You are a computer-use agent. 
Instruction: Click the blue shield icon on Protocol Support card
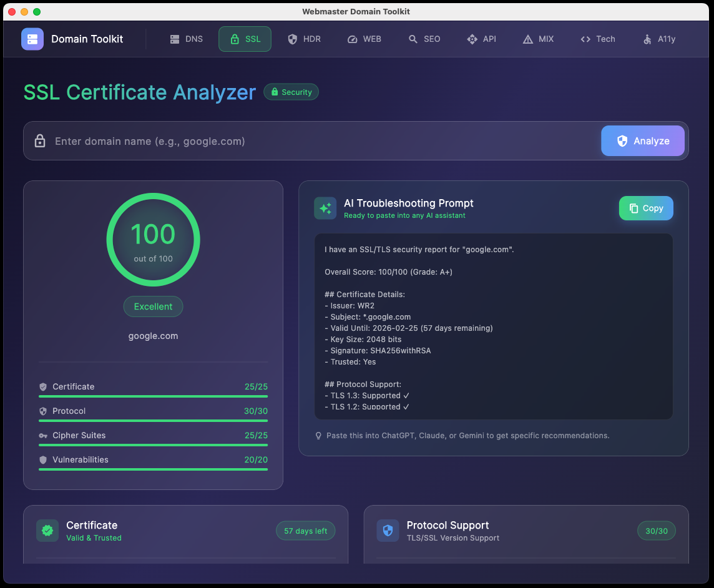(x=387, y=530)
